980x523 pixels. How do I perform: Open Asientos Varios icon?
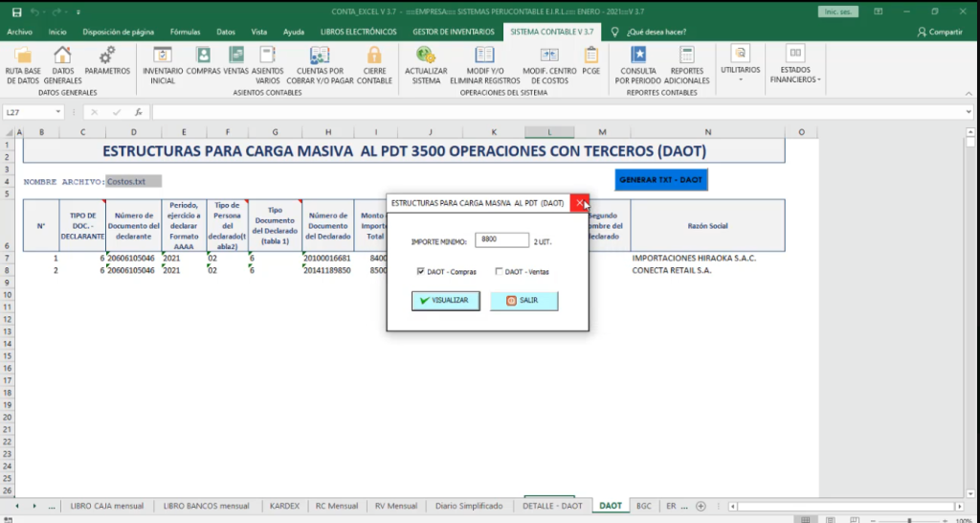268,55
